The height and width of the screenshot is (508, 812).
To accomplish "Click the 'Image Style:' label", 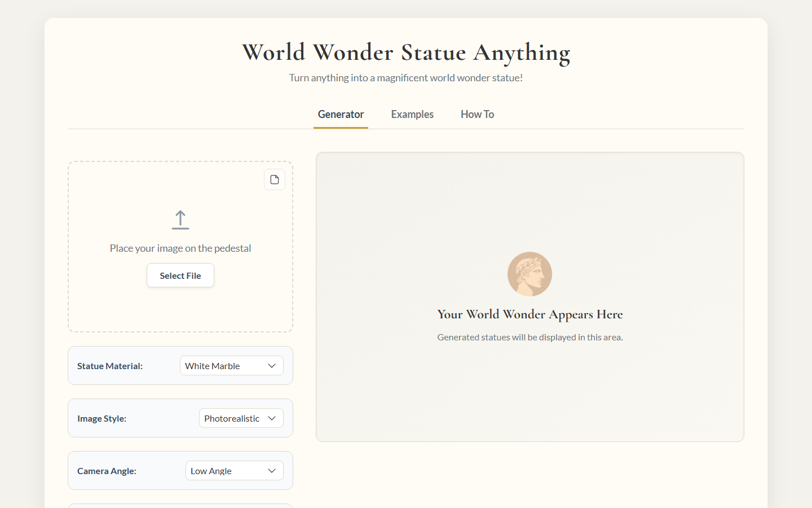I will 102,418.
